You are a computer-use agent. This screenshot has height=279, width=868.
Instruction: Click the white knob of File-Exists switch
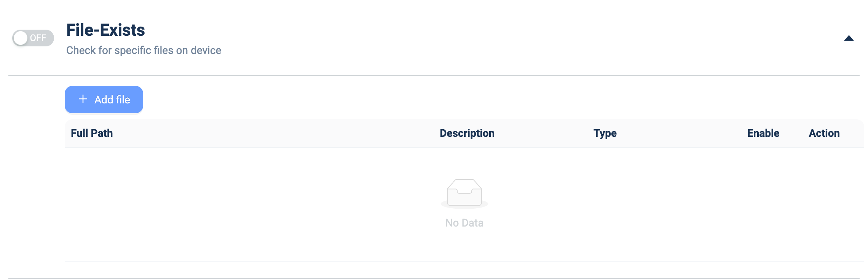pyautogui.click(x=21, y=38)
